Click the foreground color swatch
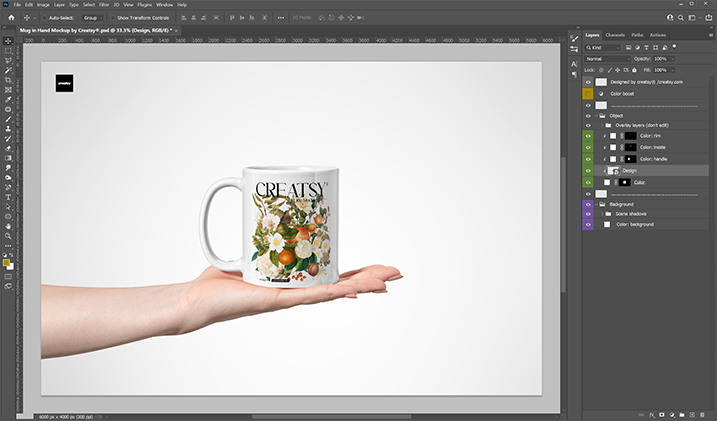 tap(6, 262)
